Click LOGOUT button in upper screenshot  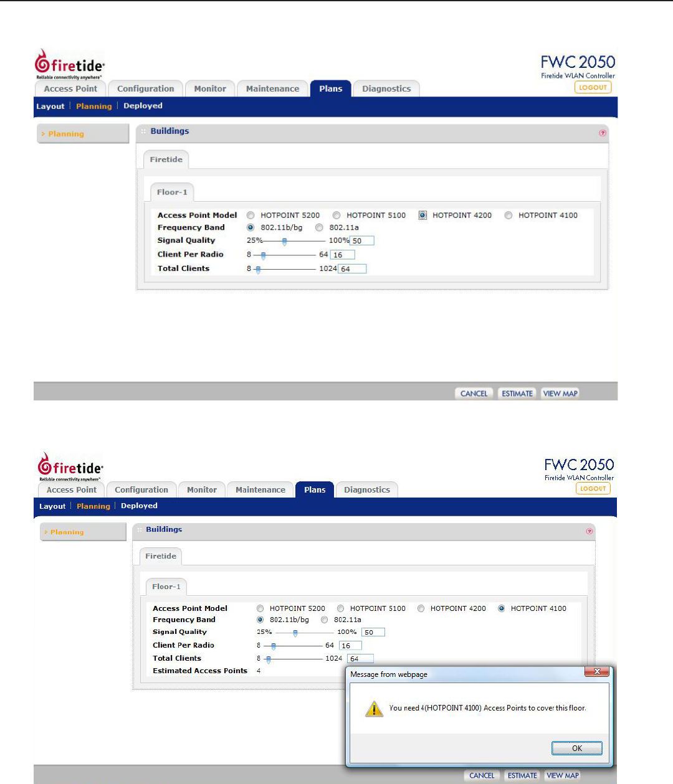(x=593, y=88)
